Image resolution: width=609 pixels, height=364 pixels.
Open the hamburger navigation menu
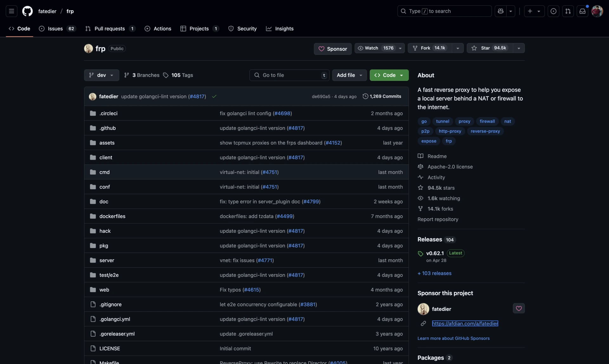(x=11, y=11)
